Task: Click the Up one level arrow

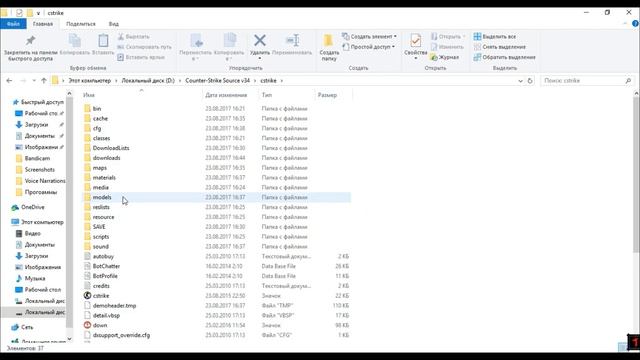Action: coord(44,81)
